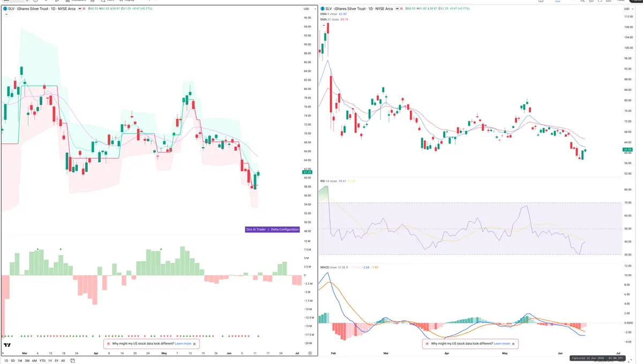Select the RSI 14 close legend

pyautogui.click(x=328, y=181)
